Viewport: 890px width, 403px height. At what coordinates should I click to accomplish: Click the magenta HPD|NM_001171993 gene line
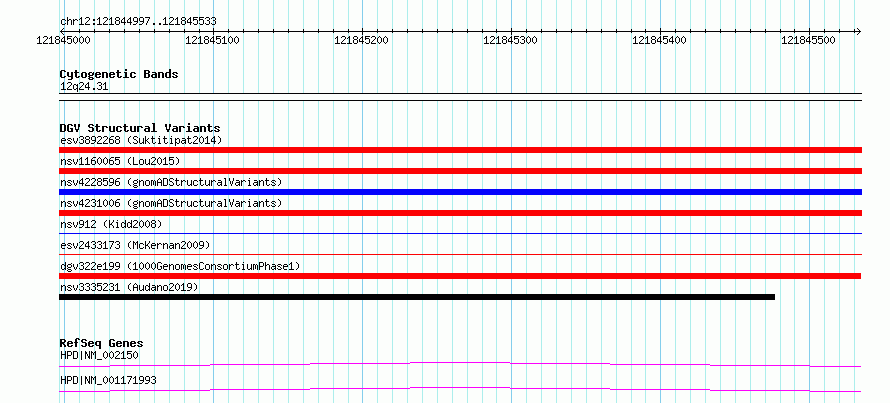(460, 389)
